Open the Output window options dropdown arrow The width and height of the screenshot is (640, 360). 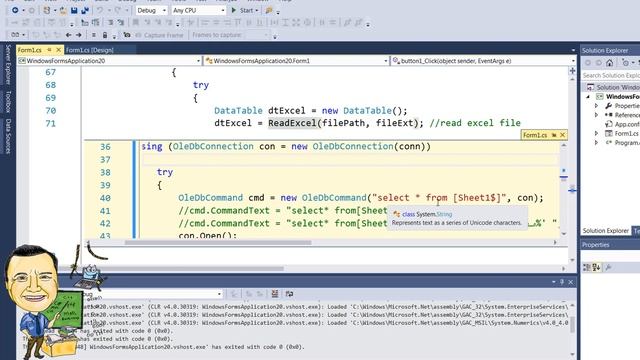pyautogui.click(x=553, y=282)
